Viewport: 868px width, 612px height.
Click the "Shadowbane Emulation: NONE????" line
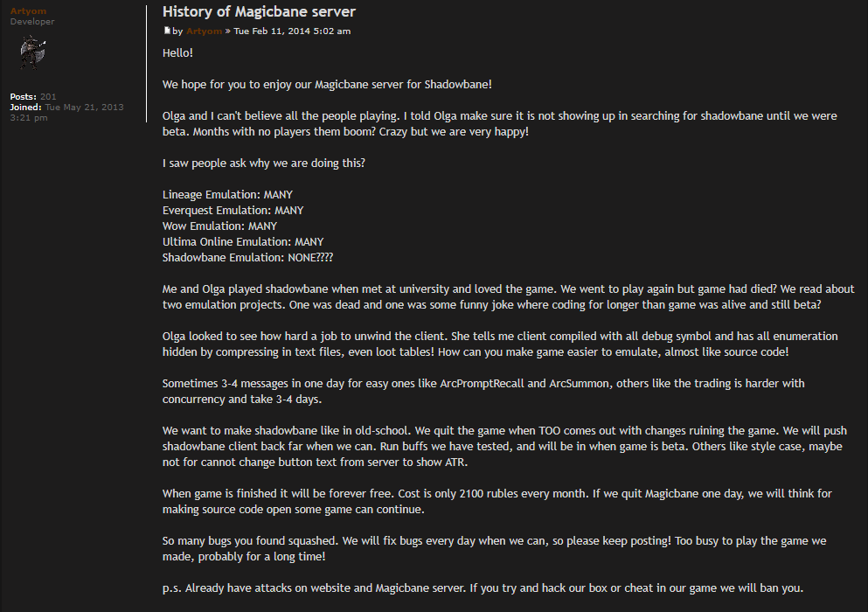coord(247,258)
